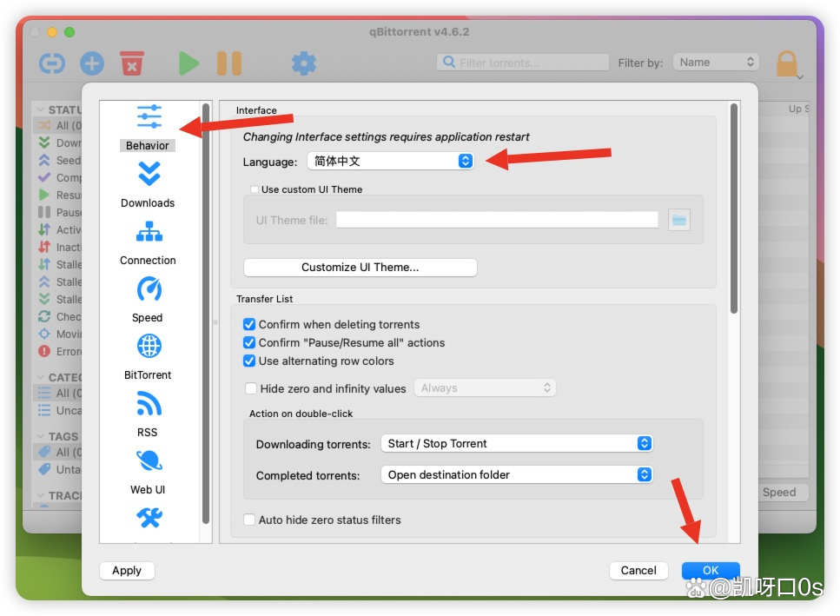This screenshot has width=840, height=616.
Task: Open the Behavior settings section
Action: 148,128
